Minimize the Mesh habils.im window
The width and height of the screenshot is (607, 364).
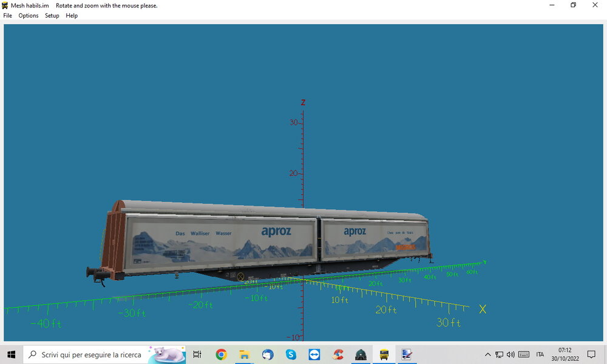pos(552,5)
